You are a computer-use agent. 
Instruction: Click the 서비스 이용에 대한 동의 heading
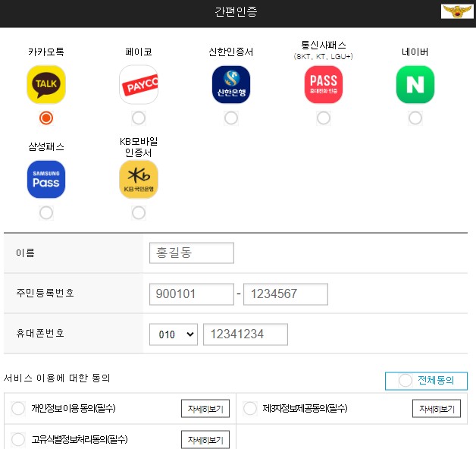pyautogui.click(x=57, y=378)
